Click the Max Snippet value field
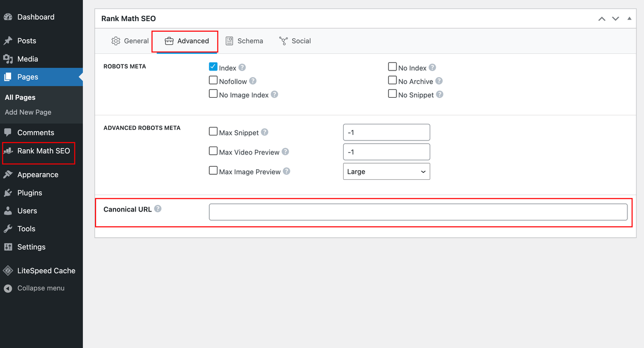The height and width of the screenshot is (348, 644). coord(386,132)
